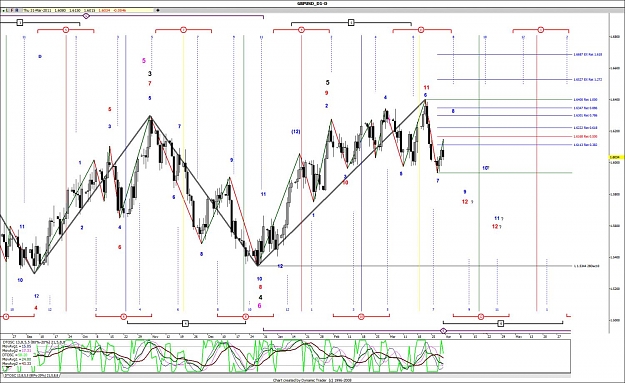The width and height of the screenshot is (625, 383).
Task: Click the 1.5344 low price label
Action: (x=587, y=266)
